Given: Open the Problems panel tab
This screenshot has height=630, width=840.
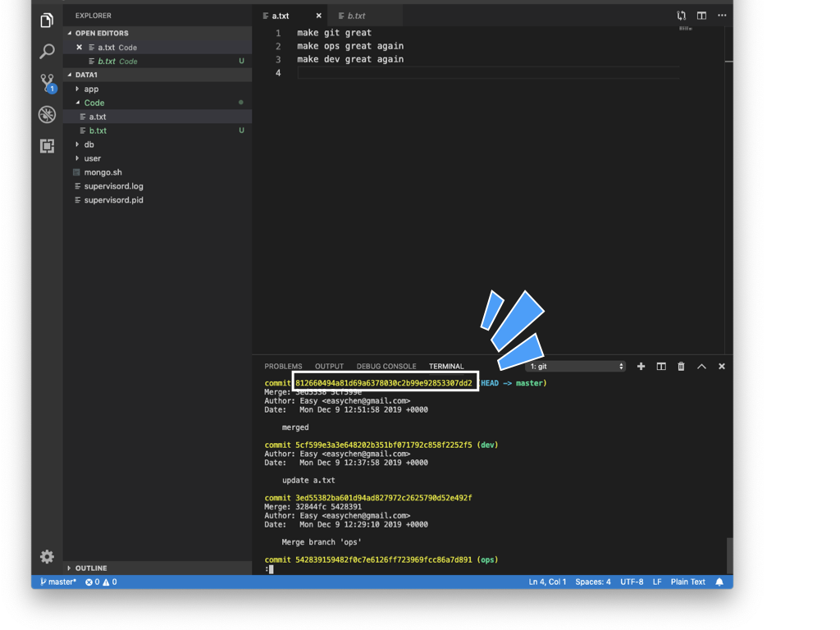Looking at the screenshot, I should pyautogui.click(x=283, y=367).
